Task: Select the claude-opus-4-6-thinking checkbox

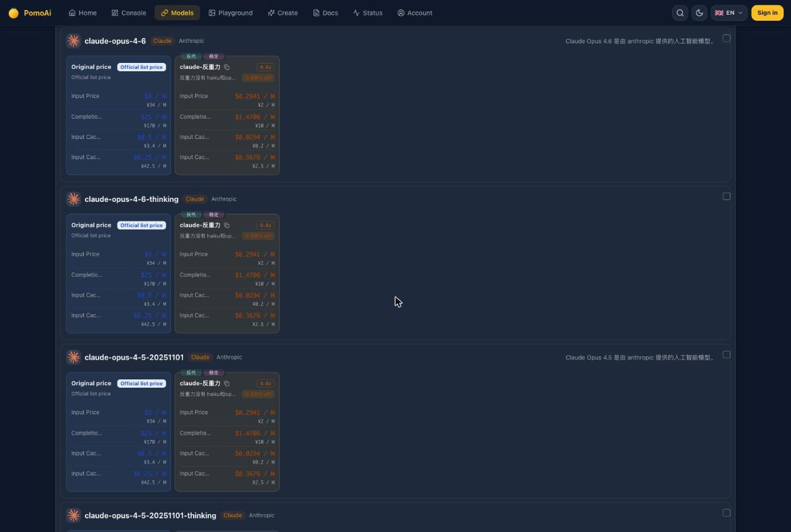Action: tap(726, 197)
